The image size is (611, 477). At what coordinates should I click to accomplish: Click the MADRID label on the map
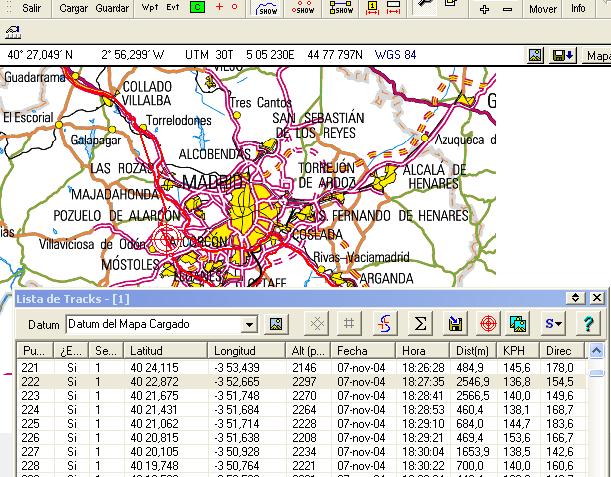click(x=213, y=181)
